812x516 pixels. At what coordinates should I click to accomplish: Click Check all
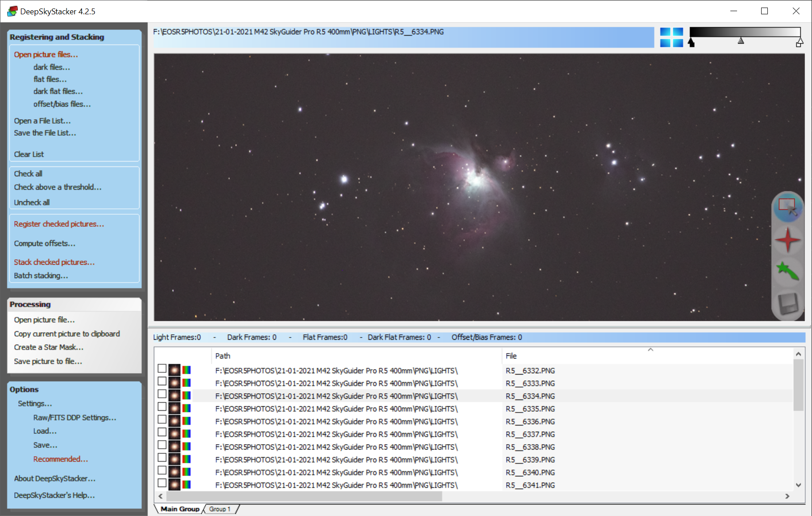pos(28,174)
